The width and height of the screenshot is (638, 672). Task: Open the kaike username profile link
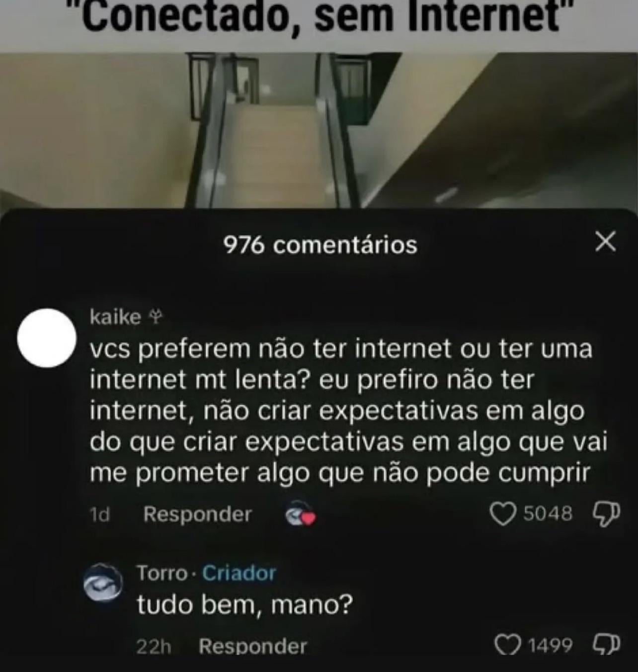(x=116, y=317)
